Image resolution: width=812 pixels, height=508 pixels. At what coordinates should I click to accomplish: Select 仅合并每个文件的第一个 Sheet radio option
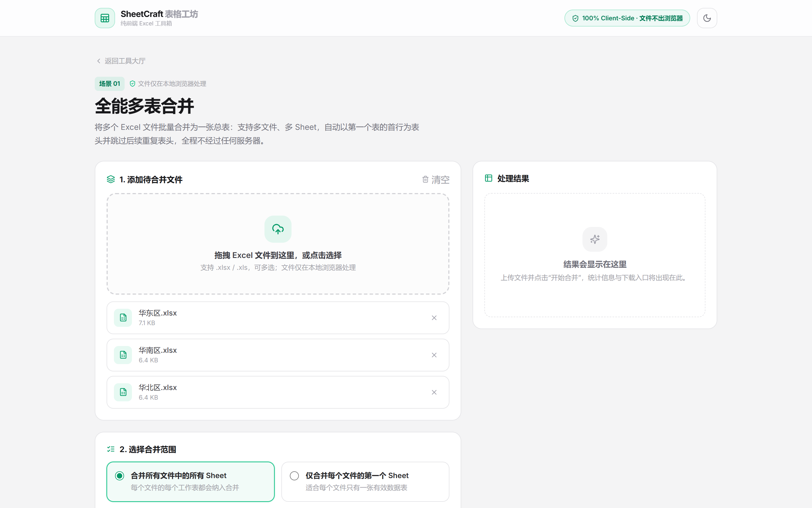click(x=365, y=481)
